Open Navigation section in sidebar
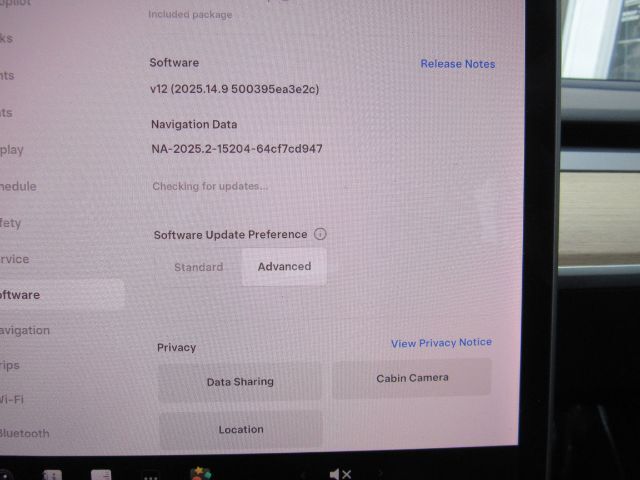 [x=24, y=330]
